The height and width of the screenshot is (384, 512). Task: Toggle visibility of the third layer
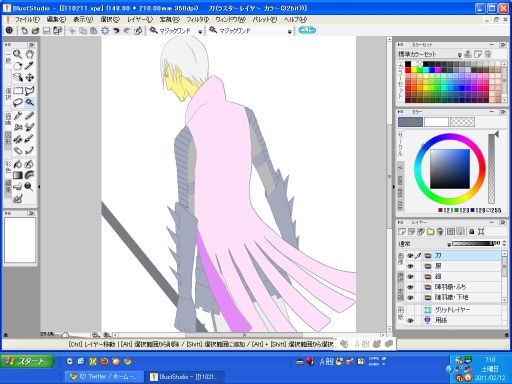(410, 276)
